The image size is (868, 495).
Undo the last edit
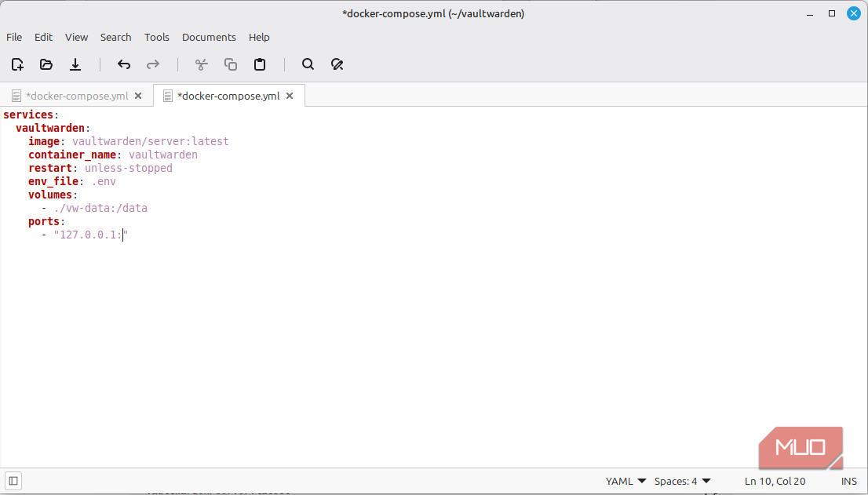(123, 64)
